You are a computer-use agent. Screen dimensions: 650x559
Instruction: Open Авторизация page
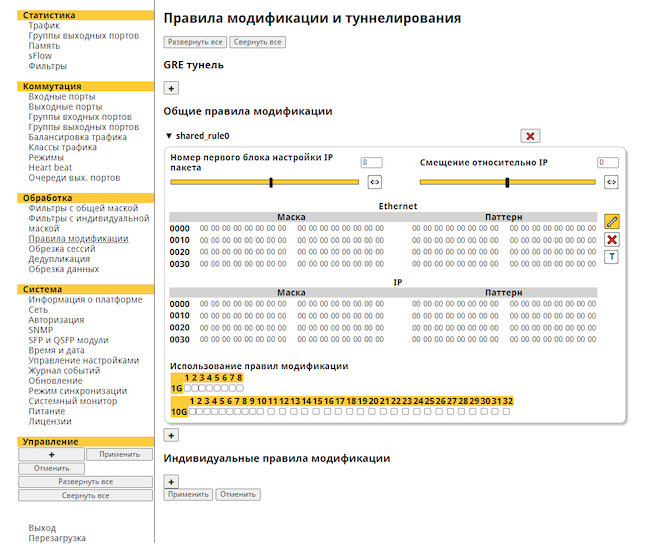(x=56, y=320)
